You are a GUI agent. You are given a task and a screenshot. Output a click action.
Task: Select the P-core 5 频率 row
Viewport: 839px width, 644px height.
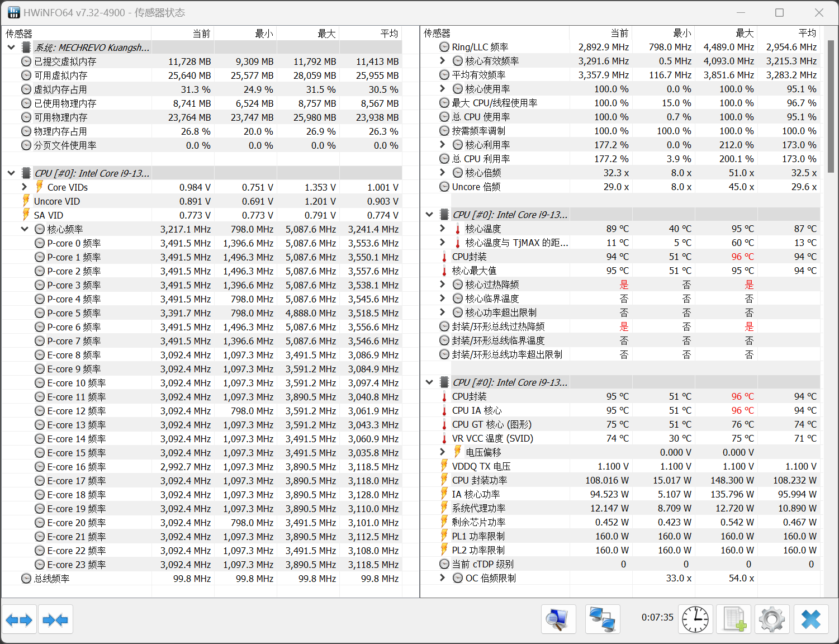[202, 313]
